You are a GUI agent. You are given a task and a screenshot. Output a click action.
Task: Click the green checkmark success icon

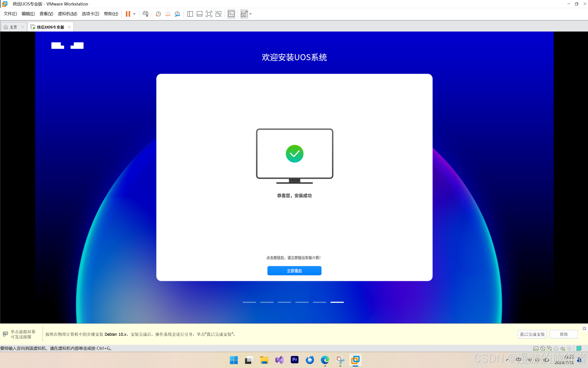point(294,154)
